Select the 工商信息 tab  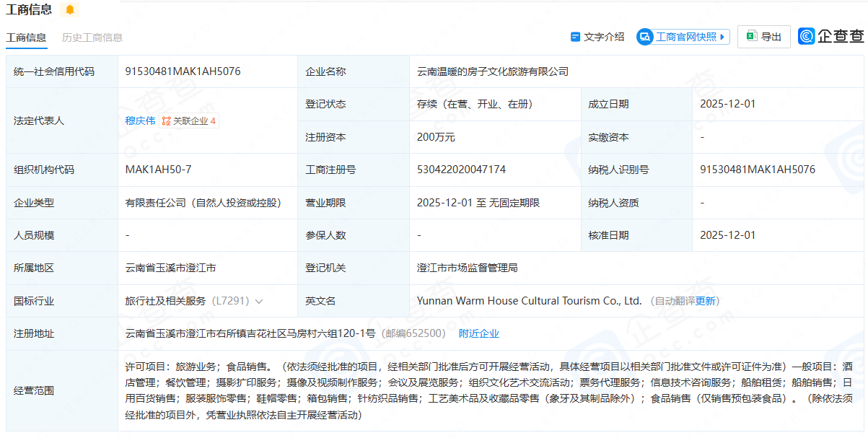click(26, 38)
